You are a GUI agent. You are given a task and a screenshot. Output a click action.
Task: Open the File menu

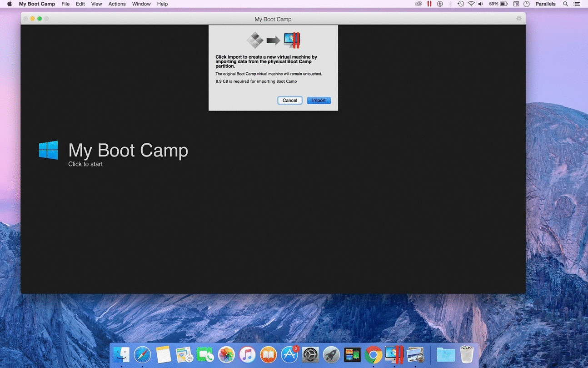[65, 4]
